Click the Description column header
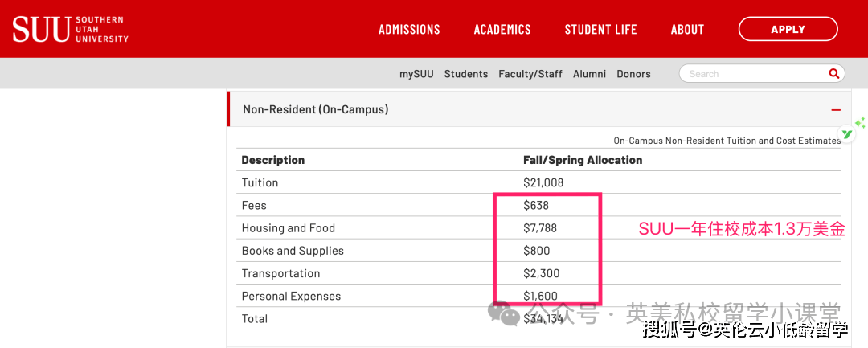868x348 pixels. (x=273, y=160)
